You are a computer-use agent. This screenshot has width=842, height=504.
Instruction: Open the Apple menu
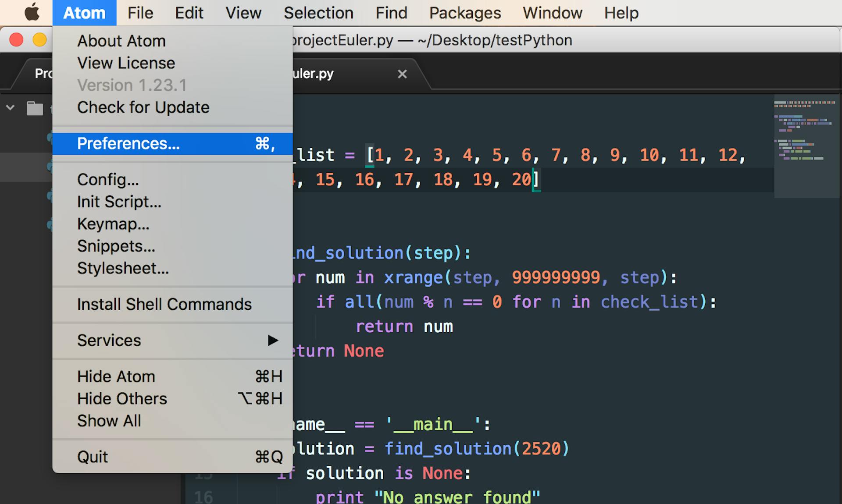coord(31,13)
